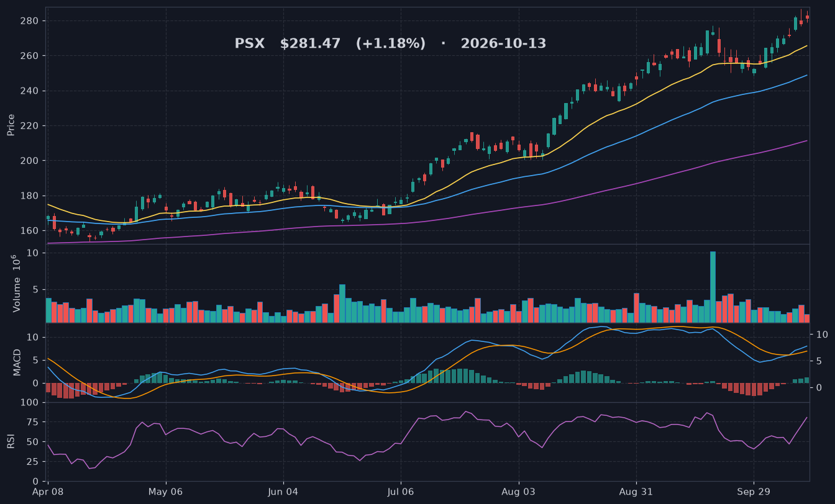Click the Sep 29 x-axis date label
Viewport: 835px width, 504px height.
coord(754,492)
